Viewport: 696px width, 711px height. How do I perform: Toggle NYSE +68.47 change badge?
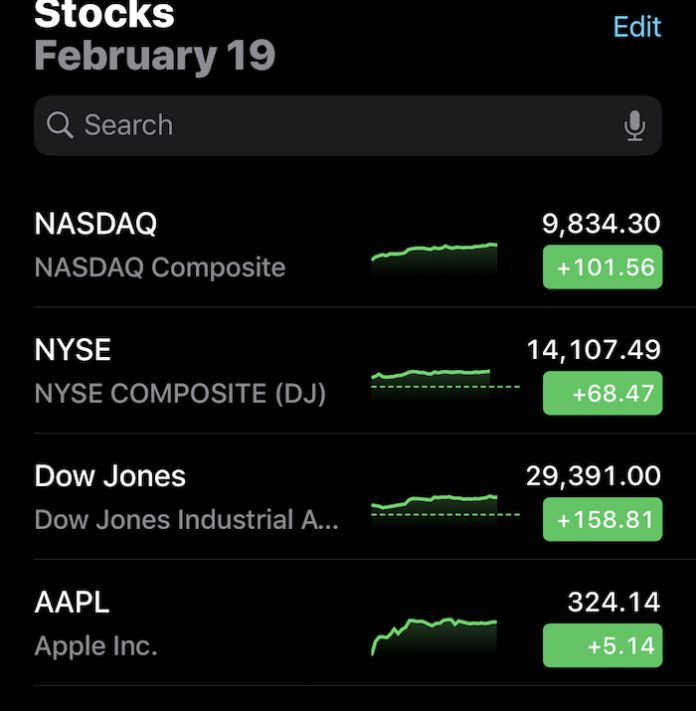pyautogui.click(x=603, y=393)
